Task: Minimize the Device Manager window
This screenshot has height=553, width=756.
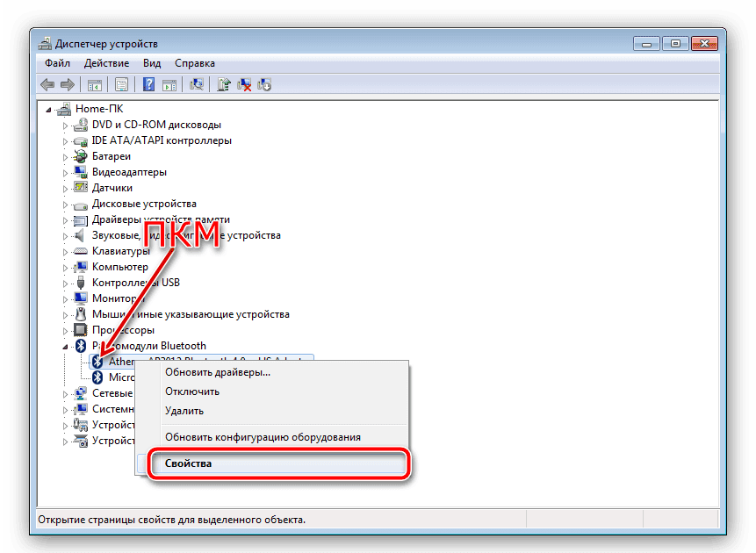Action: pyautogui.click(x=647, y=44)
